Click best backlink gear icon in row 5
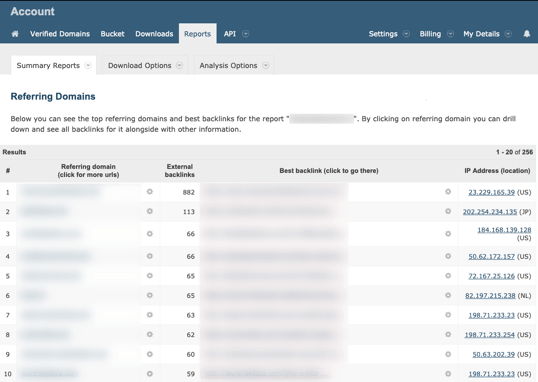This screenshot has width=538, height=382. click(448, 276)
